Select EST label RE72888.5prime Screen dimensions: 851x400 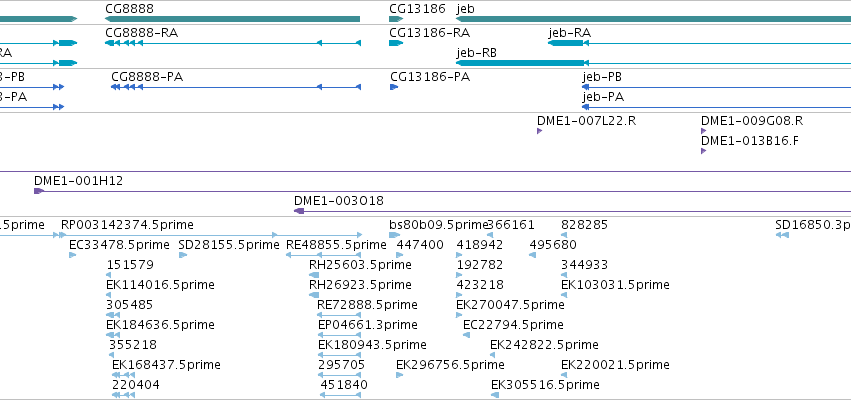point(367,304)
